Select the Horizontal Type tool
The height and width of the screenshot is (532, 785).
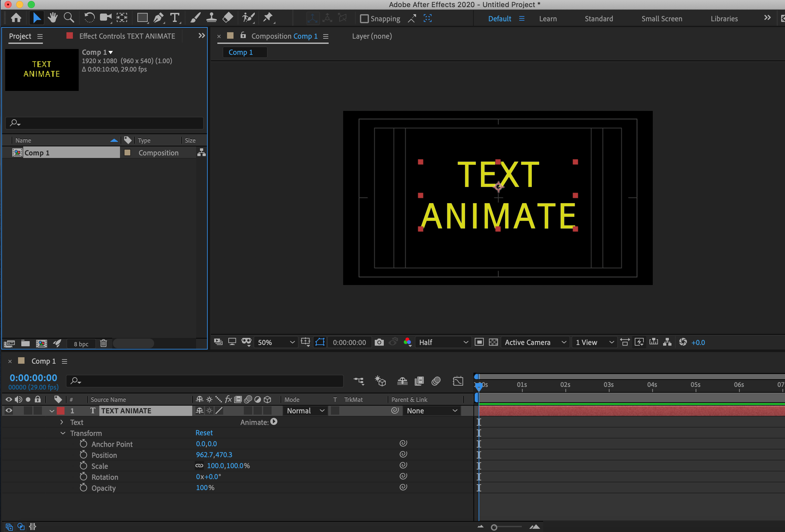(x=174, y=18)
